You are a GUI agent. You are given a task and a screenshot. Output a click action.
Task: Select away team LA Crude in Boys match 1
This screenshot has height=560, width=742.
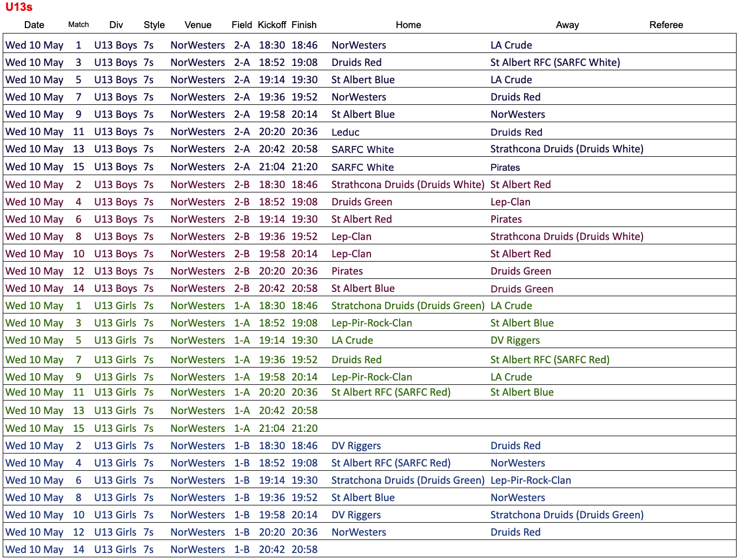point(511,45)
